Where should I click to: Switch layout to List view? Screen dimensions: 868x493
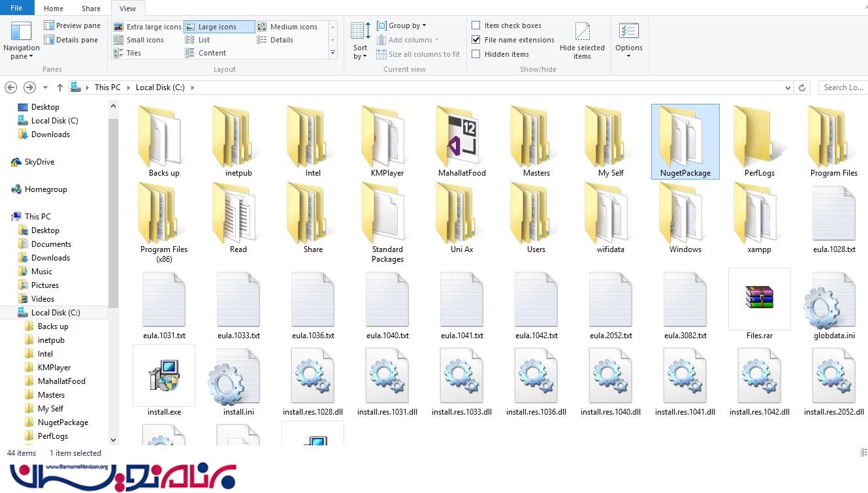(x=197, y=40)
